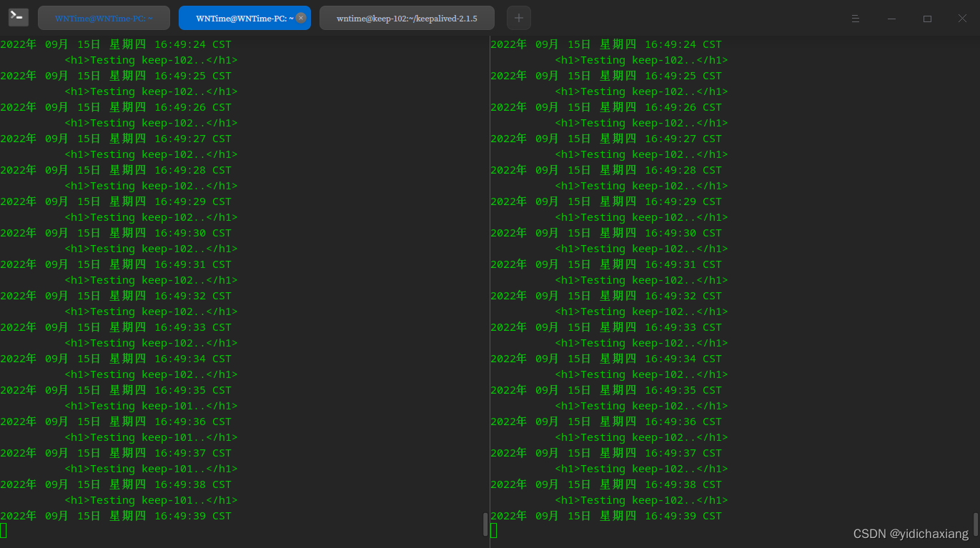Click 'Testing keep-102' line after 16:49:34 in left pane

pyautogui.click(x=151, y=374)
